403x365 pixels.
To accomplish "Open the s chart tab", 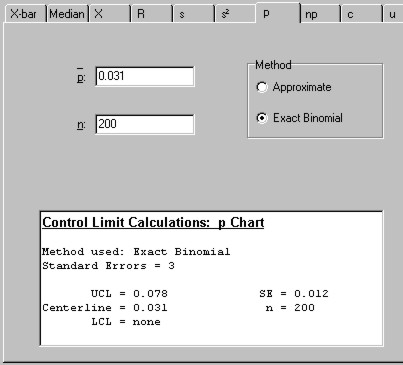I will pos(194,14).
